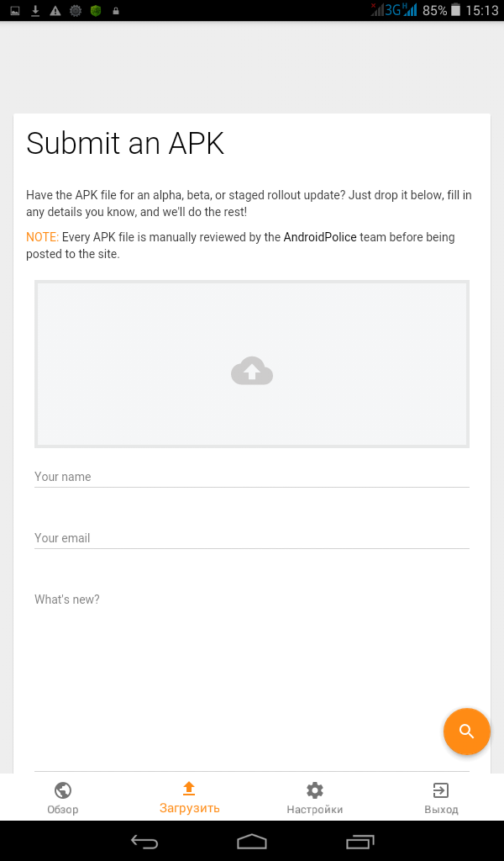Screen dimensions: 504x861
Task: Focus the Your name field
Action: [252, 477]
